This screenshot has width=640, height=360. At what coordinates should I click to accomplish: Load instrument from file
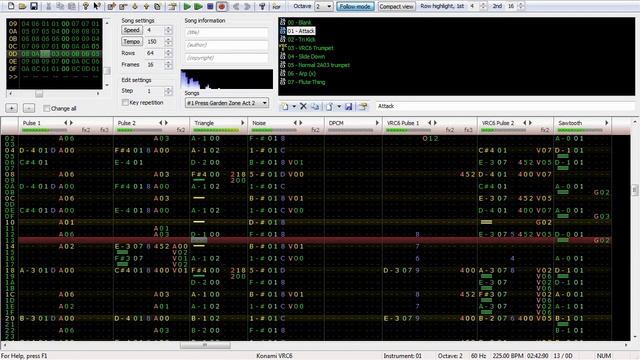click(x=329, y=107)
